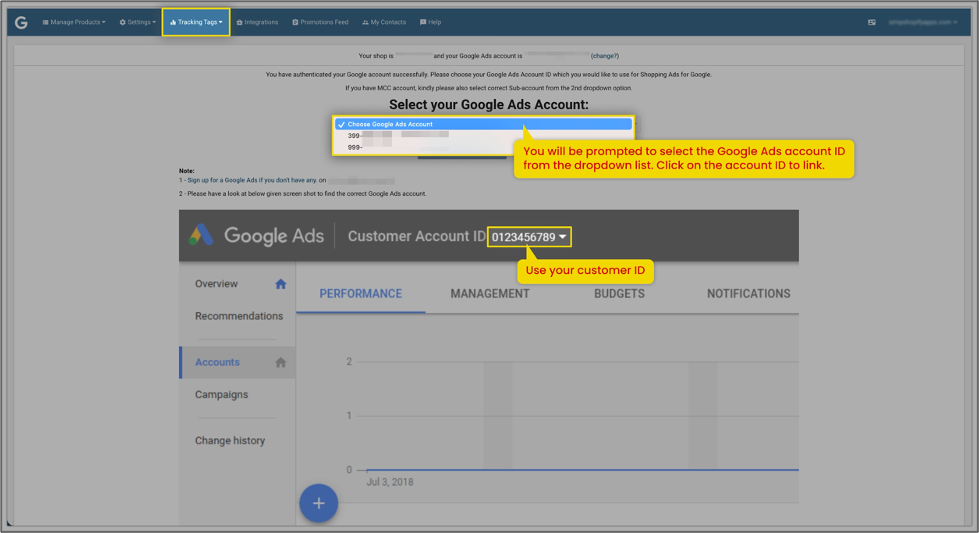Click Overview in the sidebar
This screenshot has height=533, width=979.
coord(216,284)
